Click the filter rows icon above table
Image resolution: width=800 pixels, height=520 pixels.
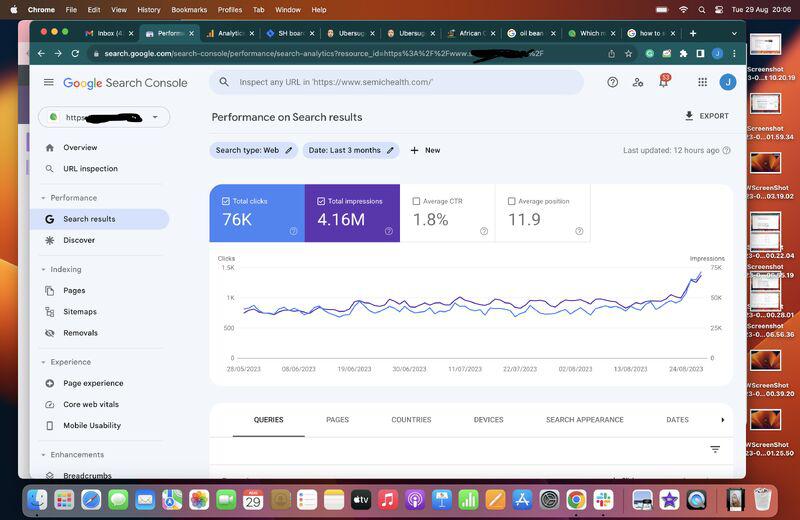(x=715, y=449)
